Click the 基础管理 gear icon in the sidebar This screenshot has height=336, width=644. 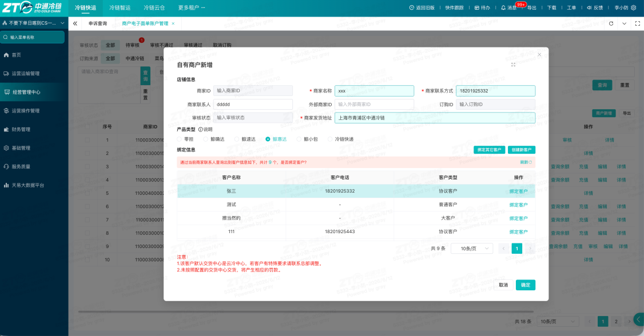click(6, 147)
